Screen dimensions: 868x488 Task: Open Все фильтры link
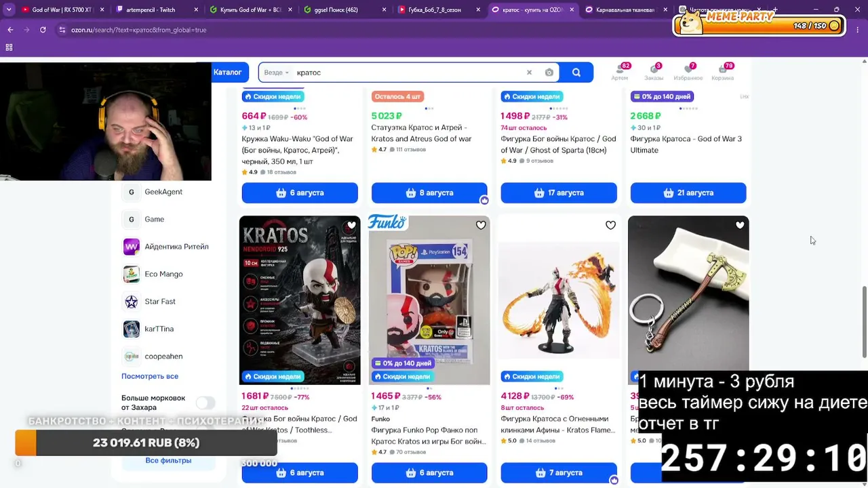click(x=168, y=460)
